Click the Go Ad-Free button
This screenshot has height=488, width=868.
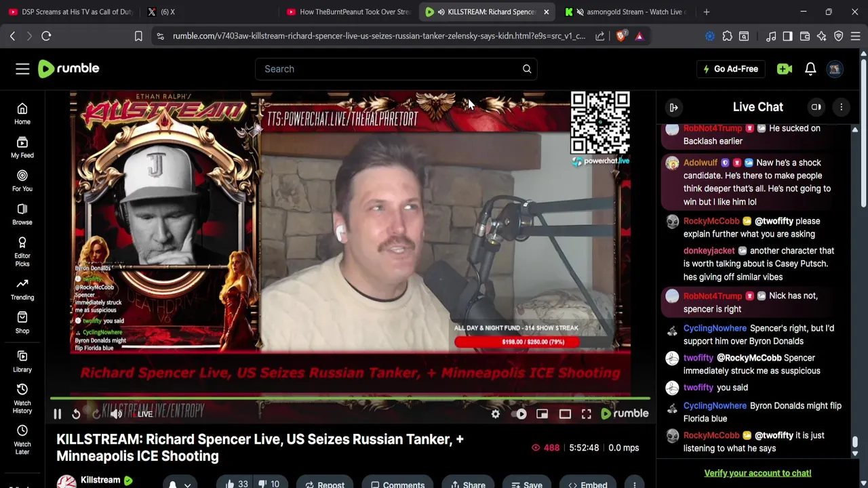pyautogui.click(x=730, y=68)
